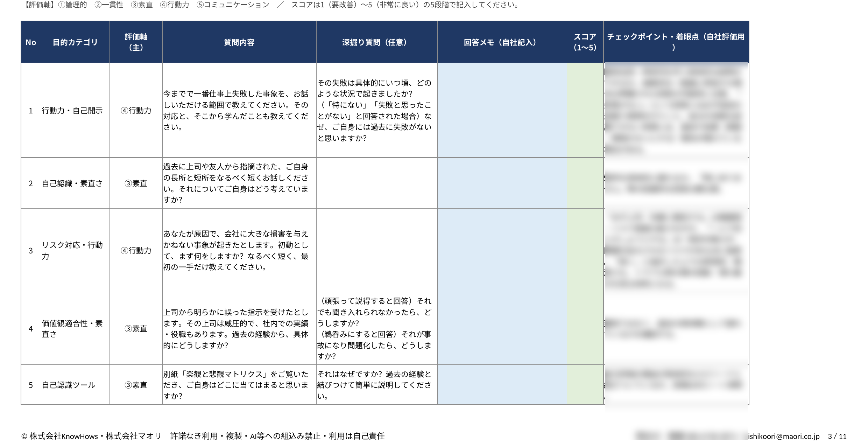868x447 pixels.
Task: Click the '【評価軸】①論理的' instruction line
Action: pos(271,5)
